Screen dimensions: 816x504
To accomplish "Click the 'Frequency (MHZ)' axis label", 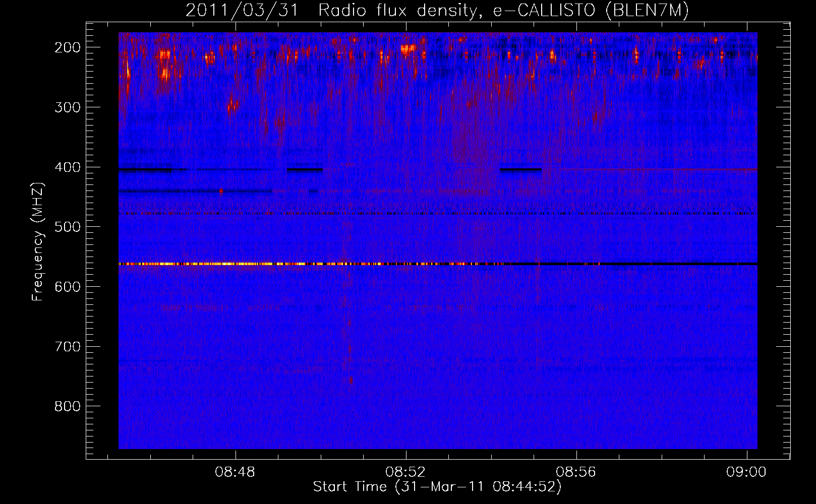I will (38, 242).
